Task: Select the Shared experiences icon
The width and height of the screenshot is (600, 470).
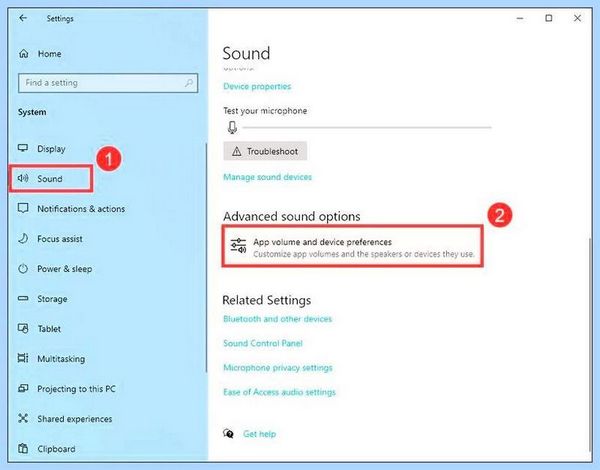Action: pyautogui.click(x=23, y=418)
